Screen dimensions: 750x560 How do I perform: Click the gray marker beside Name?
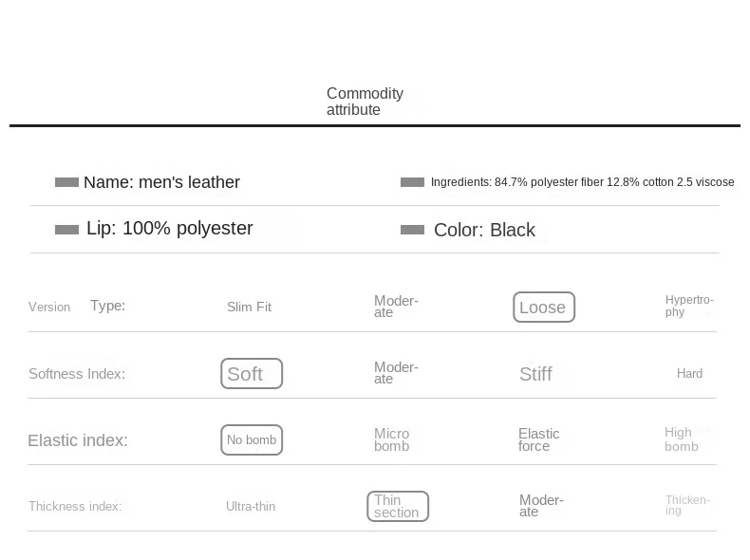66,182
